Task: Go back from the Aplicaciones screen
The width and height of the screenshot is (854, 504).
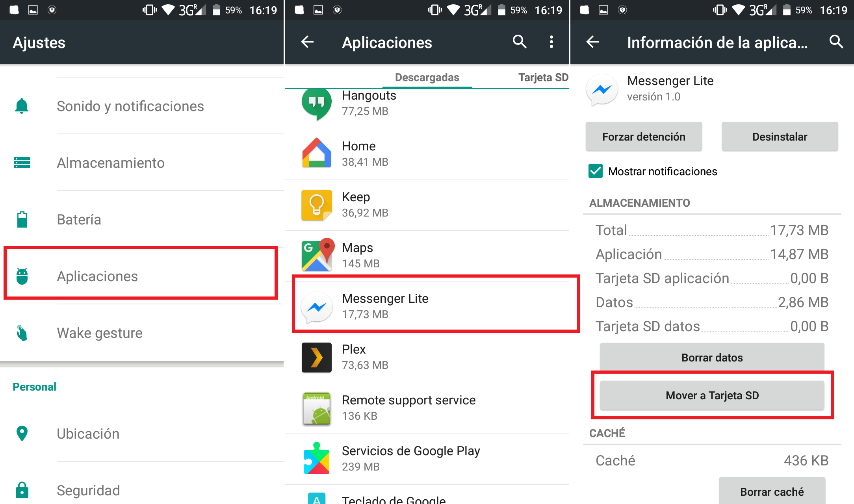Action: (307, 42)
